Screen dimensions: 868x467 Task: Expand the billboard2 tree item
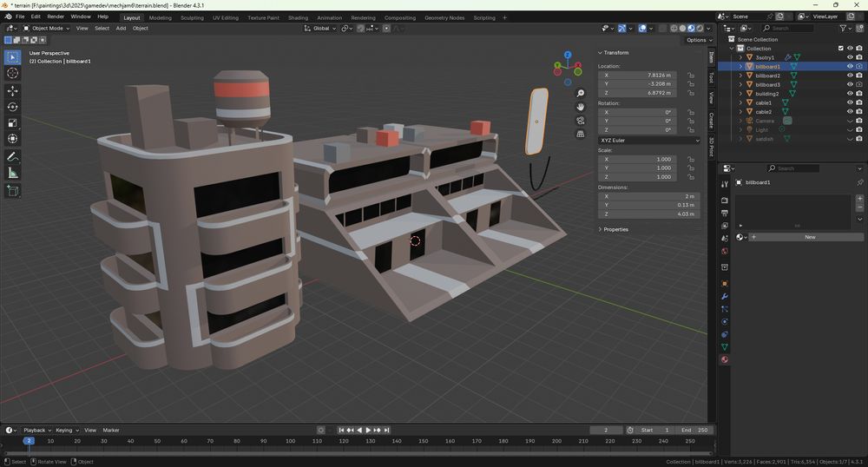pyautogui.click(x=740, y=76)
